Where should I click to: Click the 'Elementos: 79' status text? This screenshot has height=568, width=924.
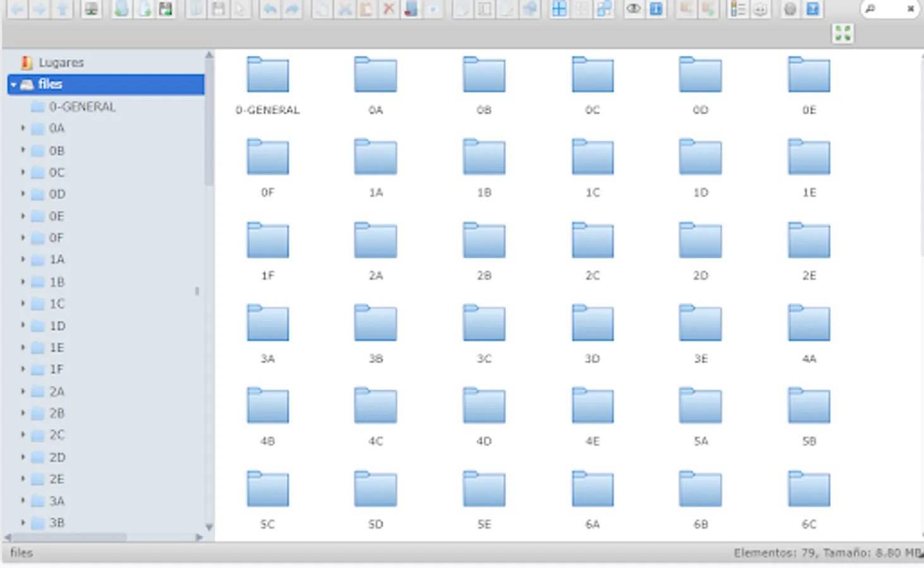tap(774, 553)
